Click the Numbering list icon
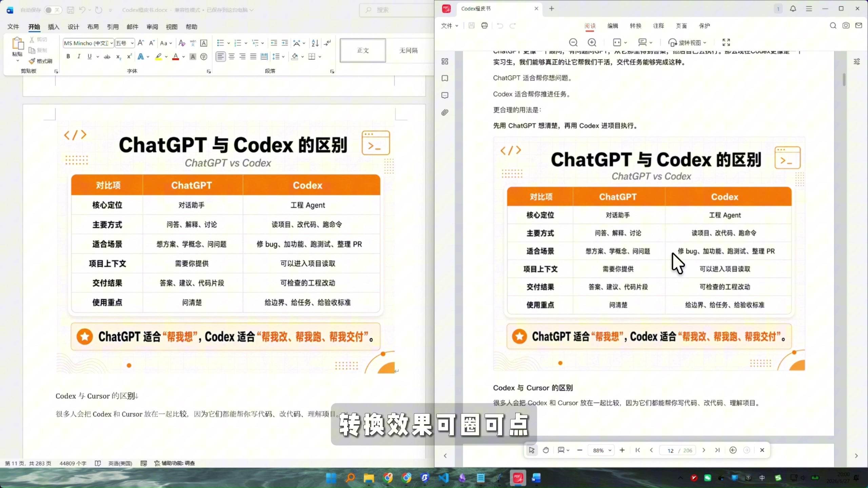The image size is (868, 488). (238, 43)
